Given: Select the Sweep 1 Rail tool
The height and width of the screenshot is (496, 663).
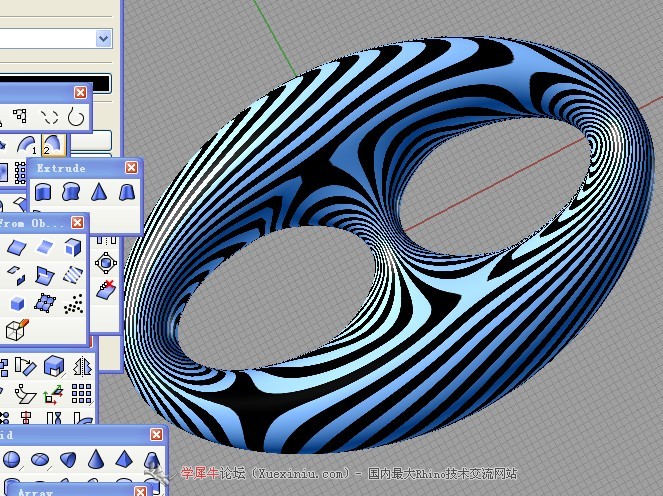Looking at the screenshot, I should click(28, 145).
